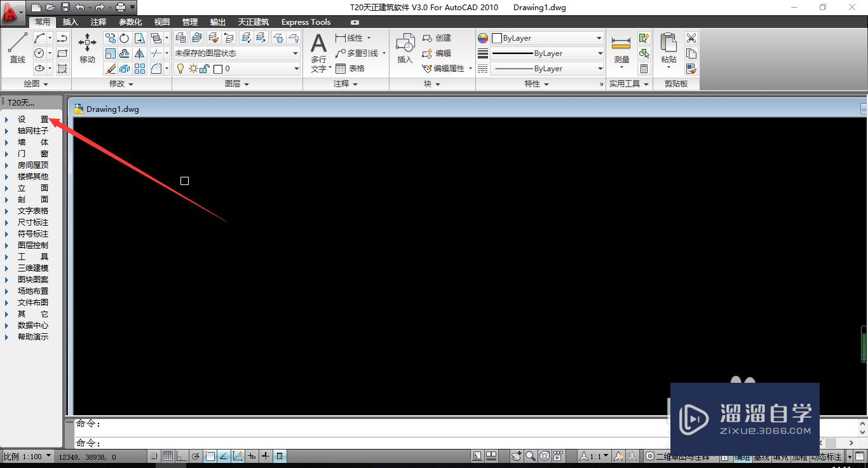Click the white layer color swatch beside 0
This screenshot has width=868, height=468.
(218, 69)
